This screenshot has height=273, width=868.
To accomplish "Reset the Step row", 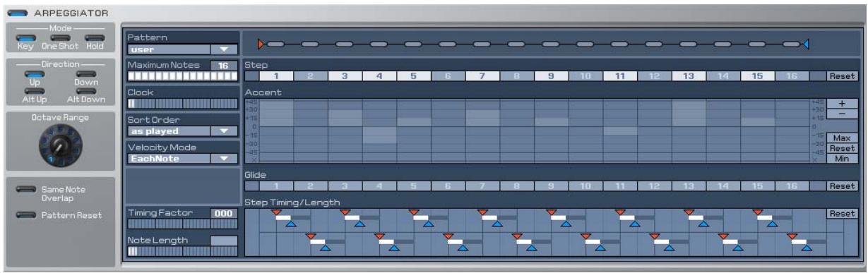I will point(842,76).
